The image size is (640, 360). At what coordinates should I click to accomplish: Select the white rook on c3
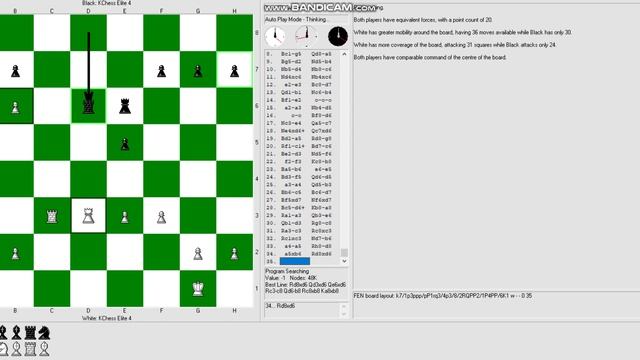tap(52, 216)
